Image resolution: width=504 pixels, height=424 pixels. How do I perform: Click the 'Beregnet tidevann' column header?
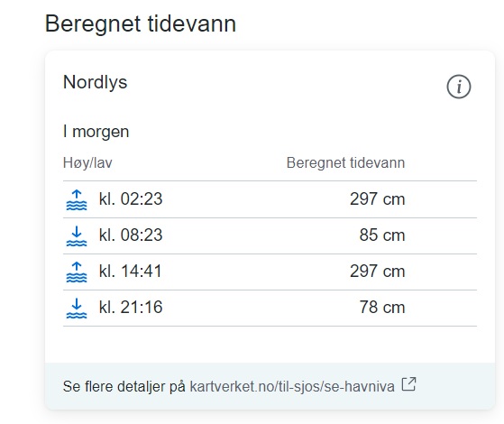tap(345, 162)
